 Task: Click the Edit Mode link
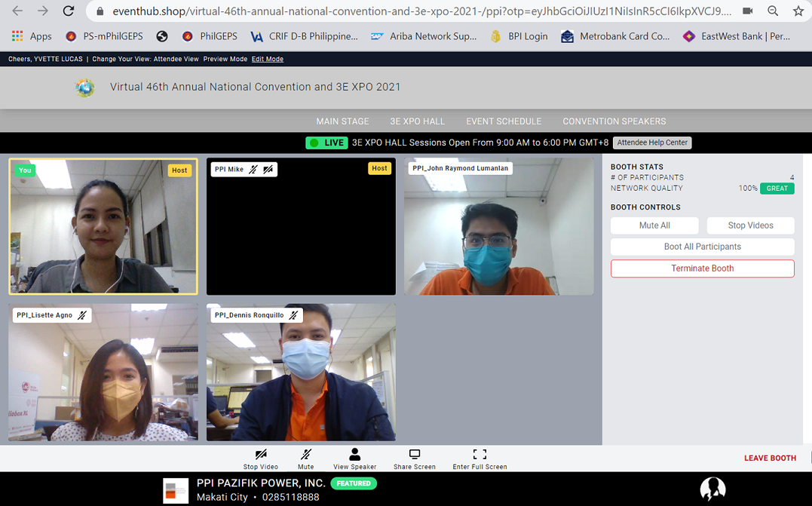coord(268,59)
